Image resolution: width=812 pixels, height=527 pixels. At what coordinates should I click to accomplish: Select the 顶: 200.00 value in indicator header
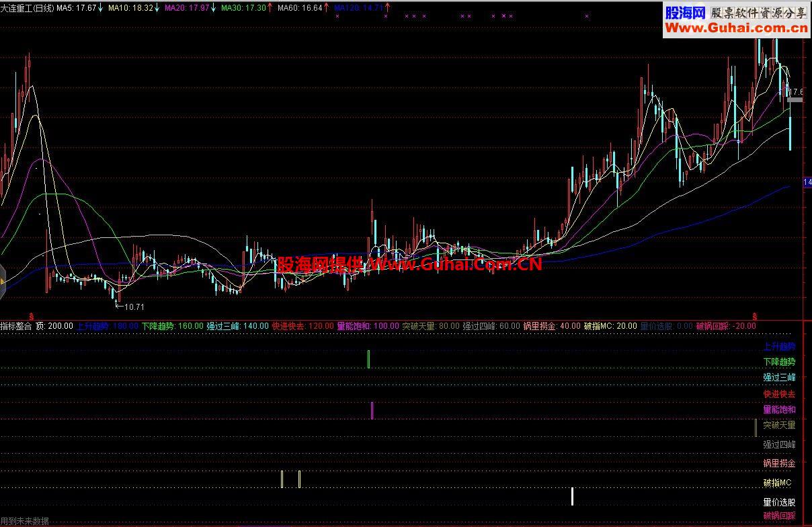pyautogui.click(x=54, y=326)
